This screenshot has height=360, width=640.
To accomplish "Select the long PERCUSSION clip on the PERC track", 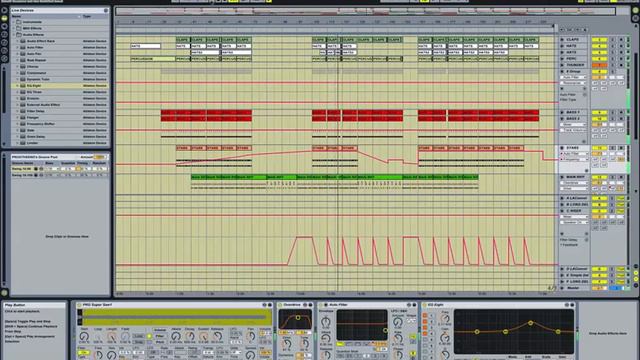I will 153,59.
